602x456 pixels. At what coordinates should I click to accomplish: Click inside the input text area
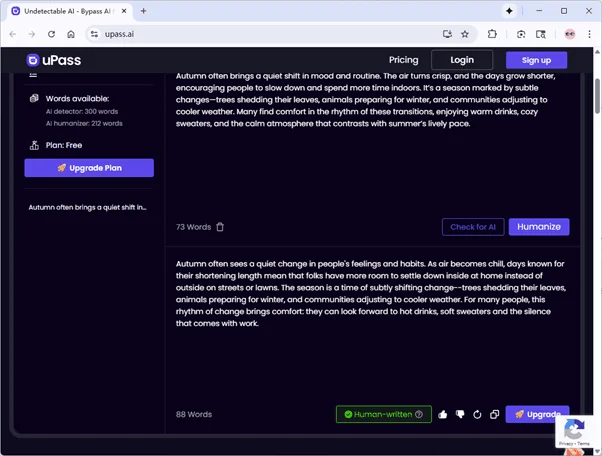pos(372,142)
